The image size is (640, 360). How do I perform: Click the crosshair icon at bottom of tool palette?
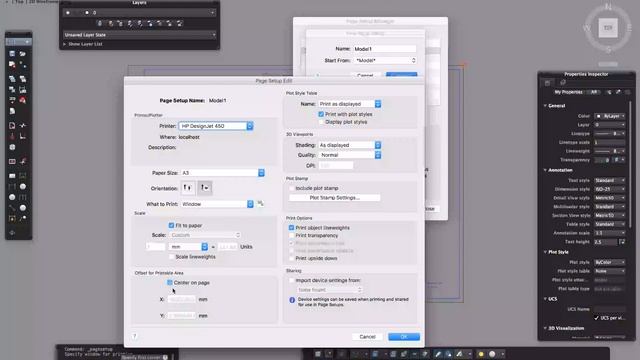tap(12, 233)
